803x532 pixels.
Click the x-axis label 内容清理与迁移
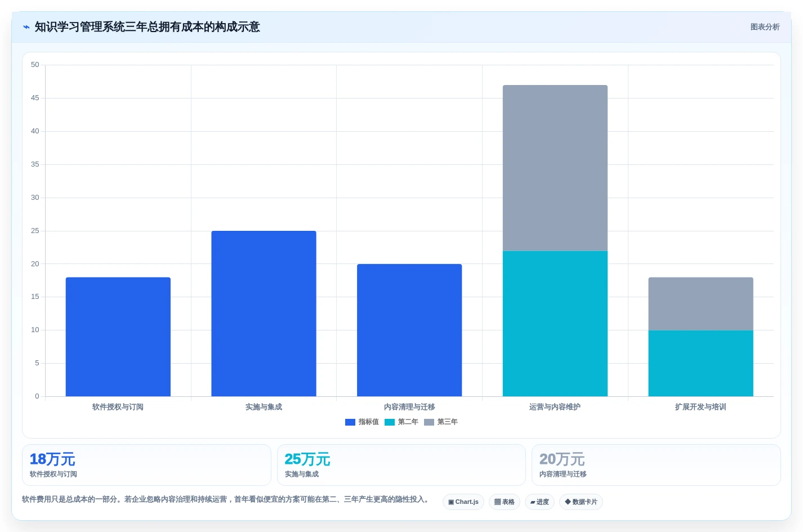tap(409, 407)
